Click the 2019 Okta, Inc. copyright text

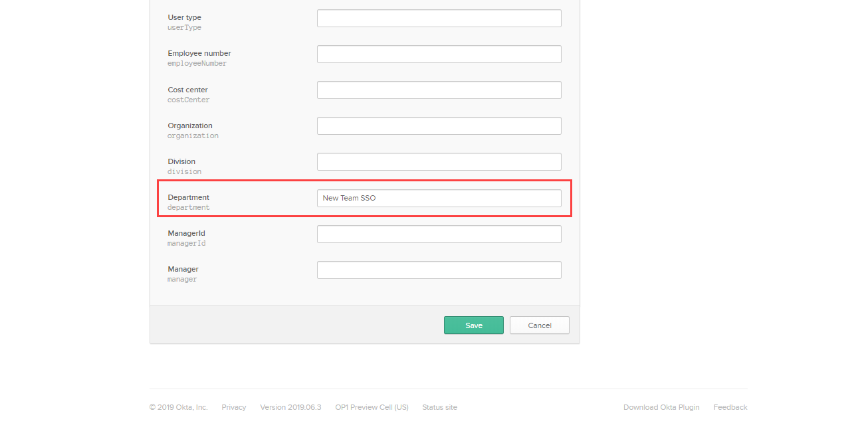click(x=178, y=406)
